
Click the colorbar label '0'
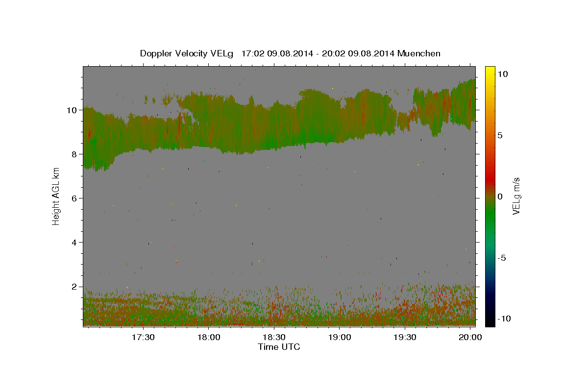coord(499,196)
